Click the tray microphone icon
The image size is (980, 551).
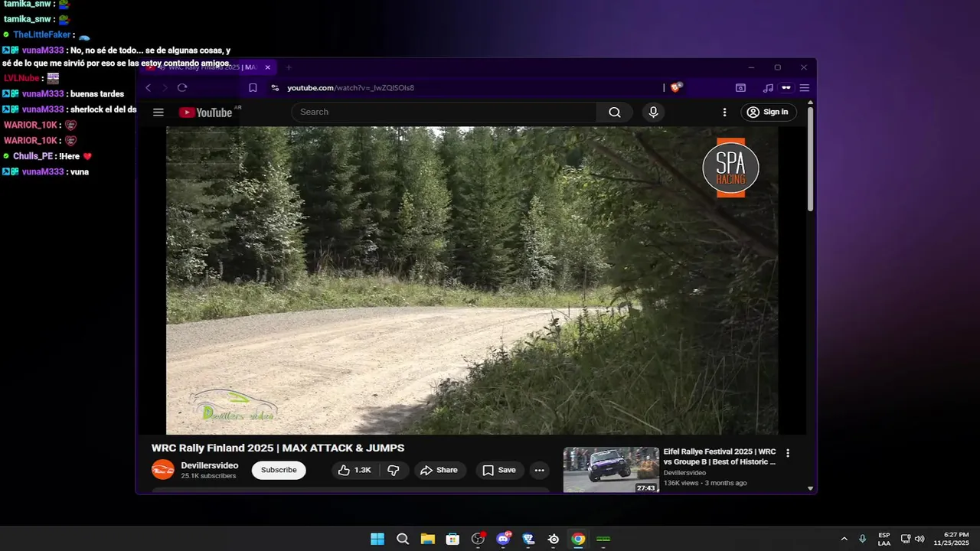[863, 539]
